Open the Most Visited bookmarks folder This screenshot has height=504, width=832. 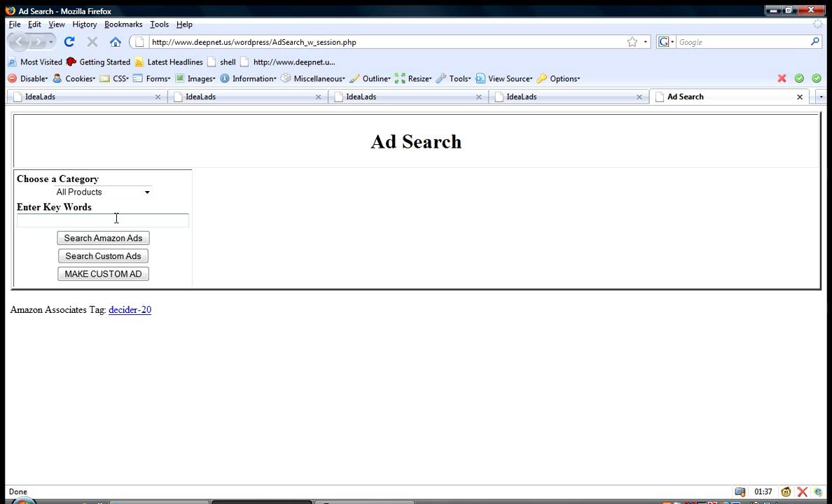coord(35,62)
